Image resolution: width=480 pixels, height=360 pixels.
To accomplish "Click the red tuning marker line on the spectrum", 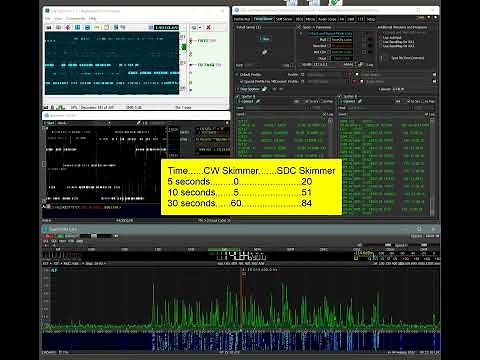I will (242, 298).
